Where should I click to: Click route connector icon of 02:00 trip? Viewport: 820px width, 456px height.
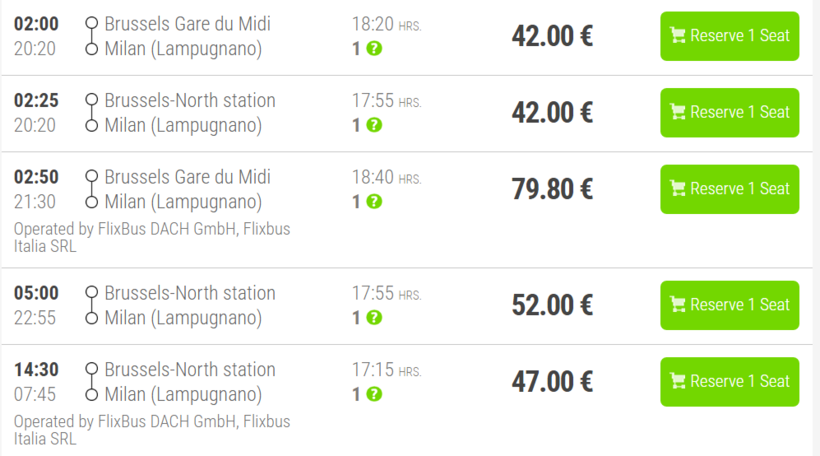[x=92, y=35]
